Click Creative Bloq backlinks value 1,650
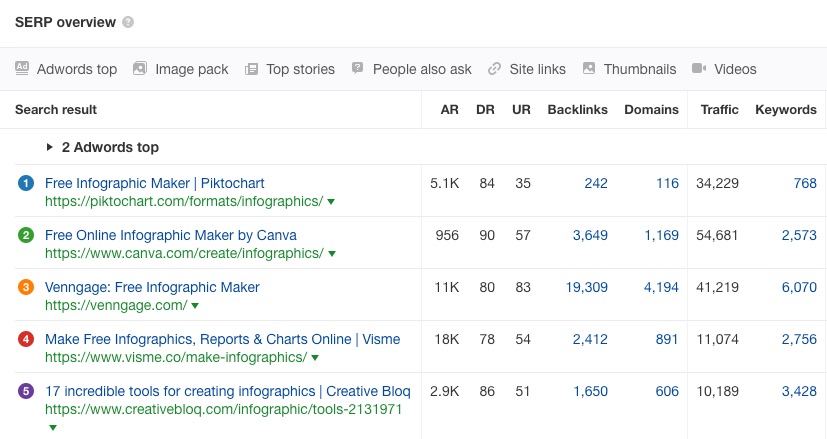Viewport: 827px width, 439px height. point(591,391)
